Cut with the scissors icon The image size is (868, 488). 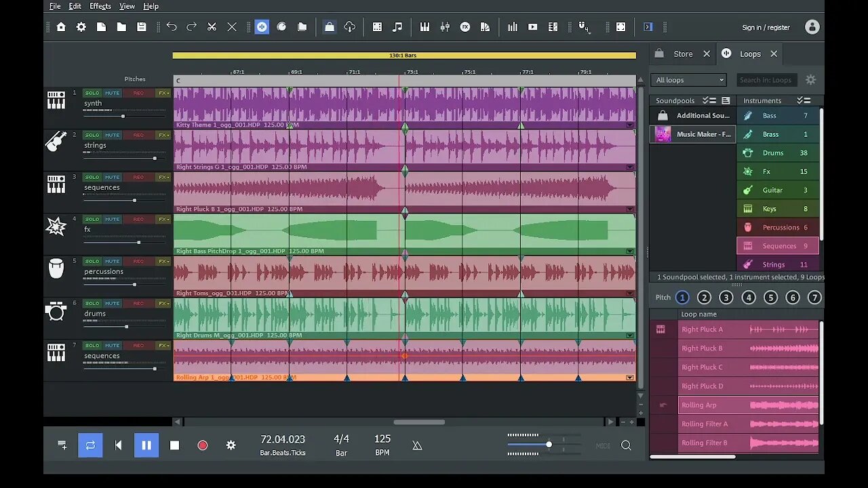pyautogui.click(x=212, y=27)
